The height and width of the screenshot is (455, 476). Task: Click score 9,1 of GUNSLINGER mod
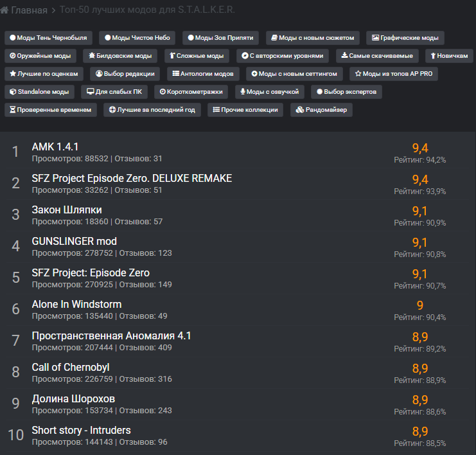coord(420,243)
